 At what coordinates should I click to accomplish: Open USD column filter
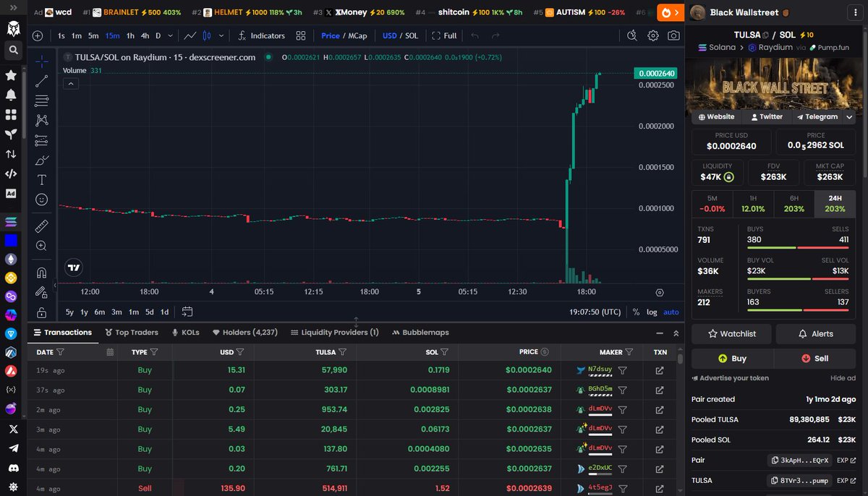pos(239,352)
